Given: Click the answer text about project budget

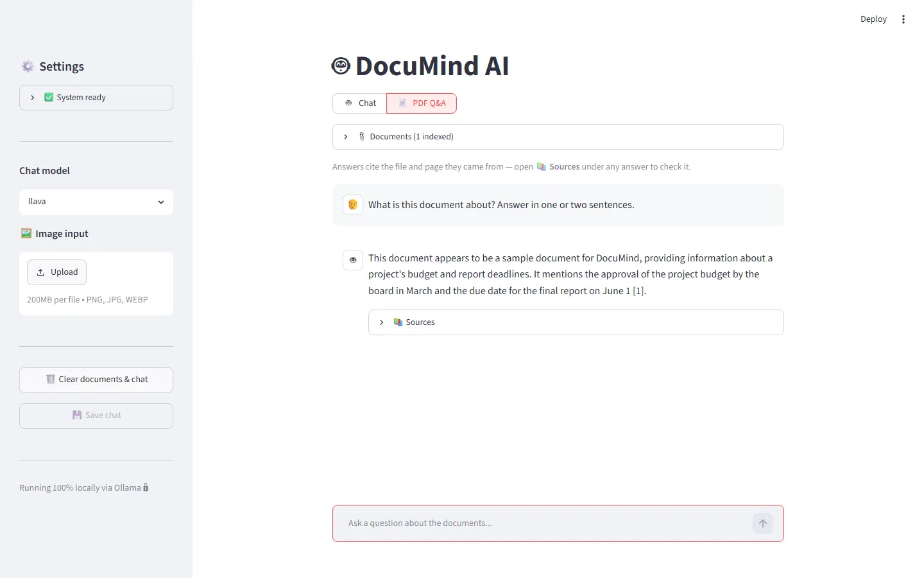Looking at the screenshot, I should pyautogui.click(x=570, y=274).
